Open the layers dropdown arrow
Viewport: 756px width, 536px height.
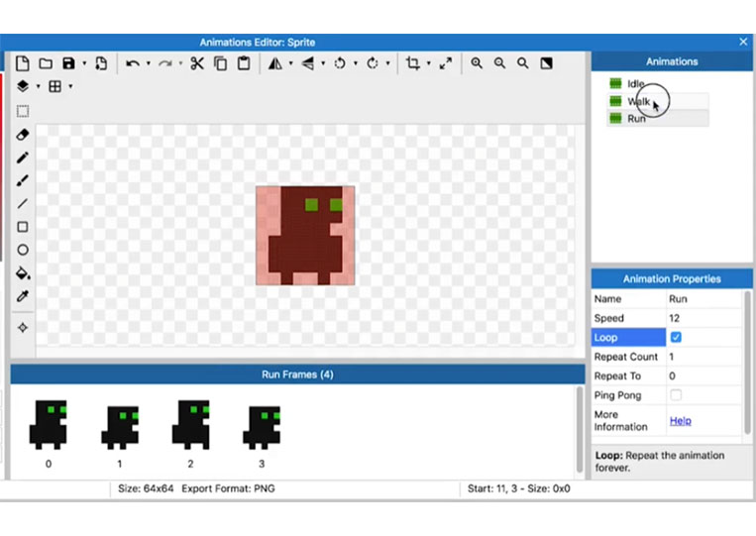click(38, 87)
